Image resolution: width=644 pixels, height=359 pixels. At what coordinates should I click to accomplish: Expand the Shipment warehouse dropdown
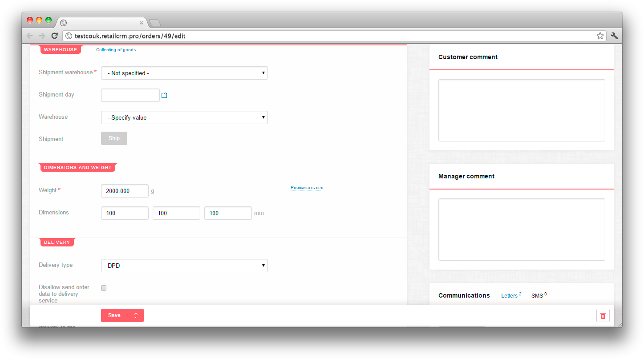tap(184, 73)
